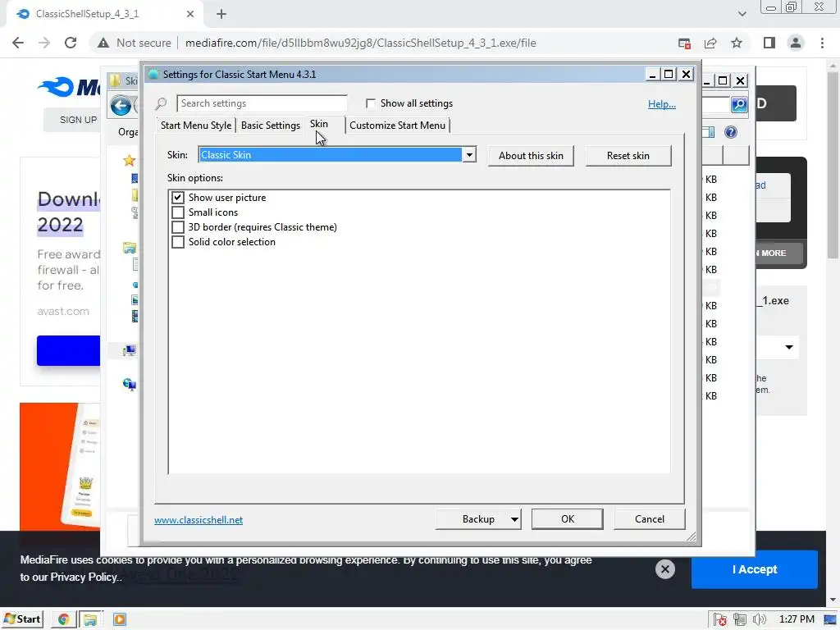Open the www.classicshell.net link
The image size is (840, 630).
199,519
